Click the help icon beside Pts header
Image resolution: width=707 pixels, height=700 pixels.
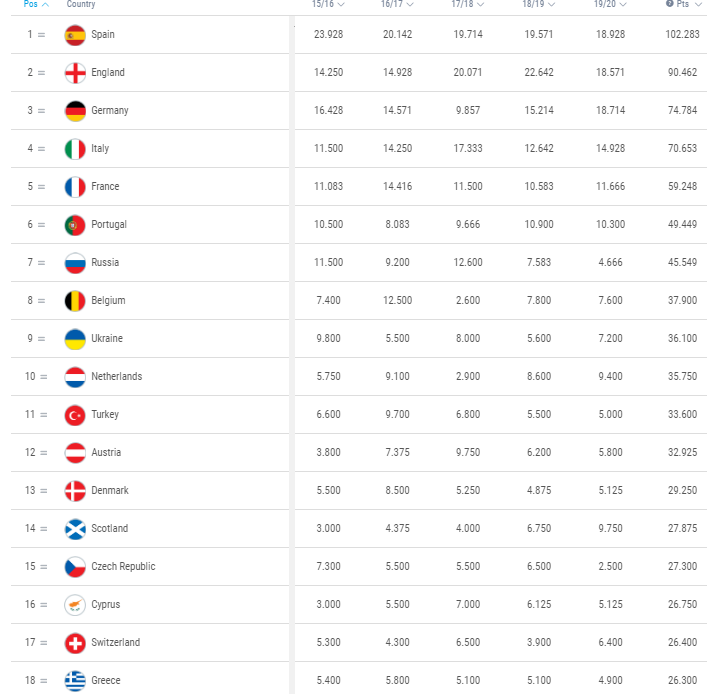[x=669, y=4]
